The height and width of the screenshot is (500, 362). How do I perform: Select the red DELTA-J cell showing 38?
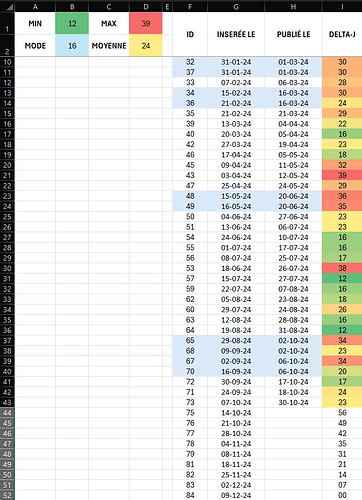pyautogui.click(x=342, y=268)
